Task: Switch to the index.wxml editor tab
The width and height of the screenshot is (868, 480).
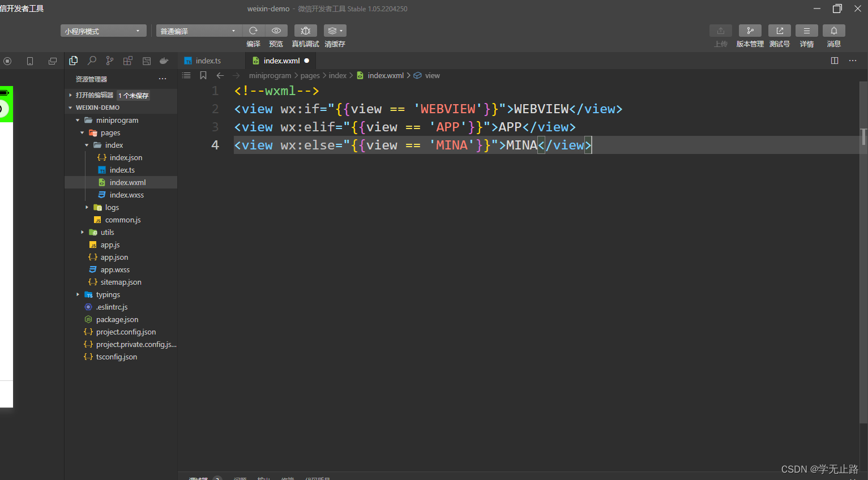Action: coord(281,61)
